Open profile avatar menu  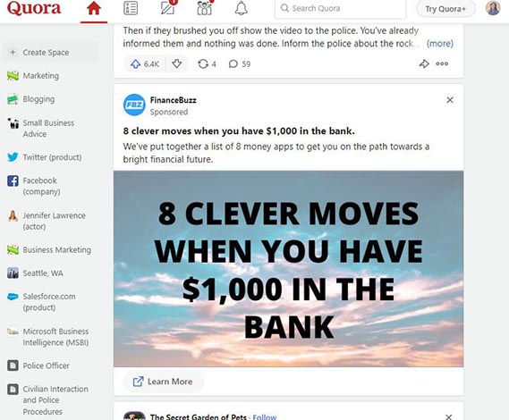(493, 8)
